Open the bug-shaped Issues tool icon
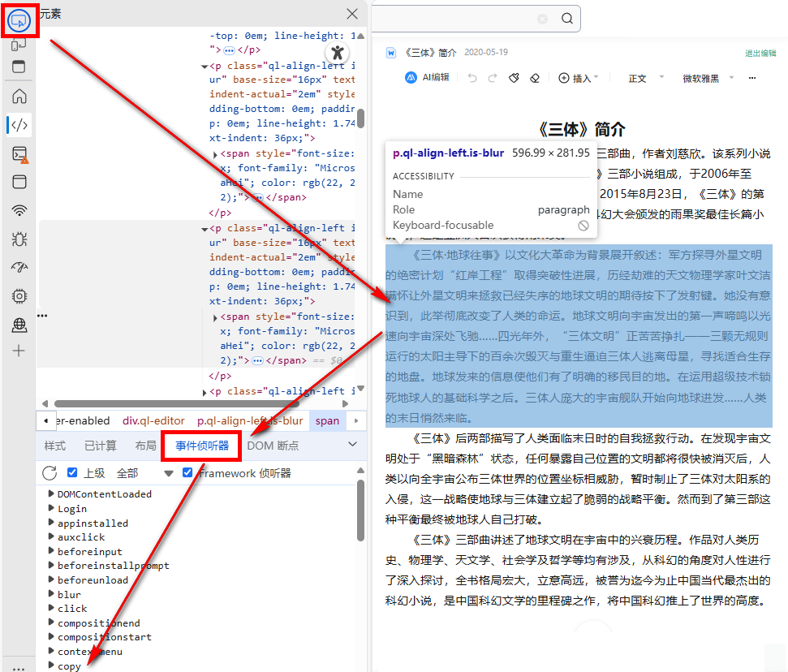Viewport: 788px width, 672px height. tap(19, 239)
